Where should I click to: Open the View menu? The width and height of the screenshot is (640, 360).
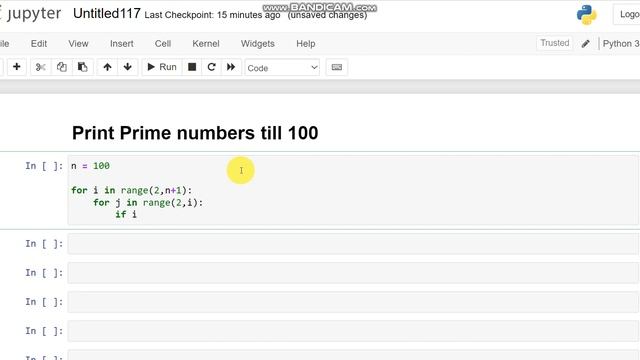coord(78,44)
